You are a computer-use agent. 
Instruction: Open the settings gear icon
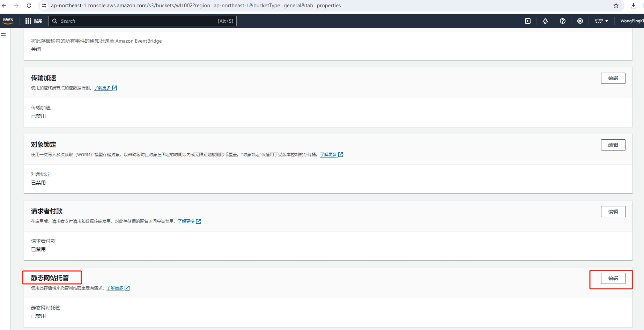tap(580, 21)
